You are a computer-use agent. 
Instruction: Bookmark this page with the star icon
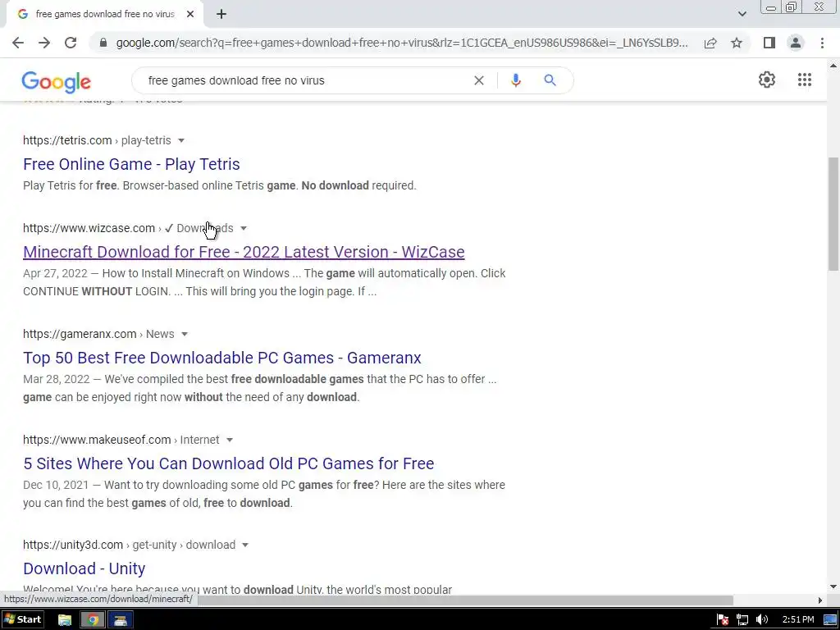[737, 43]
